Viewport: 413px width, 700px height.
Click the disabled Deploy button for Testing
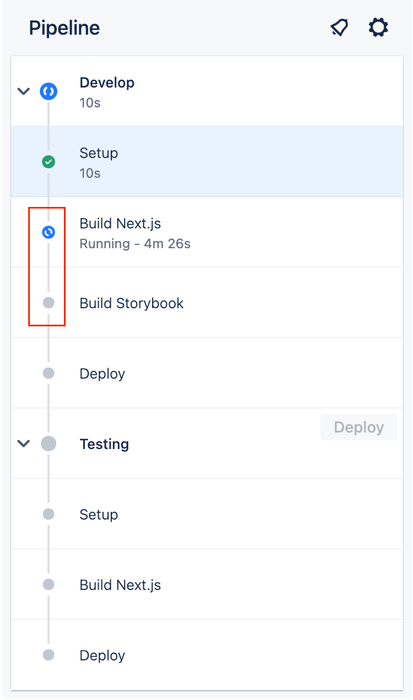[x=359, y=427]
